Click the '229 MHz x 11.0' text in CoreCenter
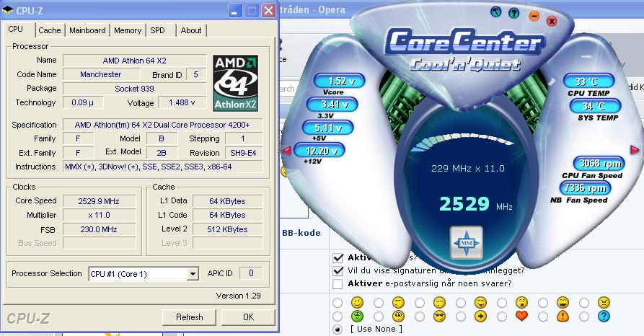The height and width of the screenshot is (336, 644). click(x=468, y=169)
